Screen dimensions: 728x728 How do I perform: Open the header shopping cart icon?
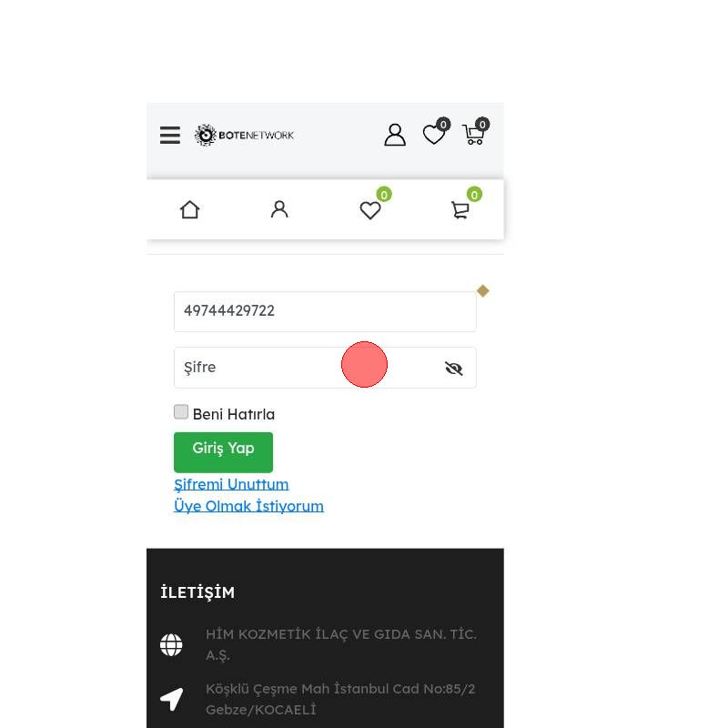click(x=475, y=132)
